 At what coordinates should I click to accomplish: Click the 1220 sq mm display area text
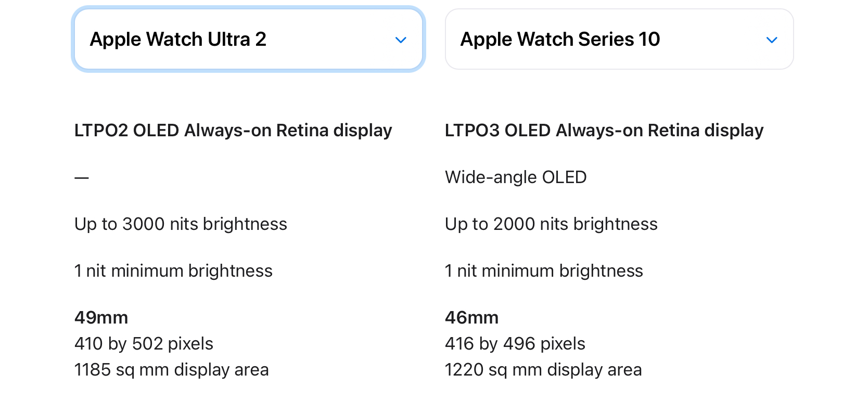coord(543,370)
